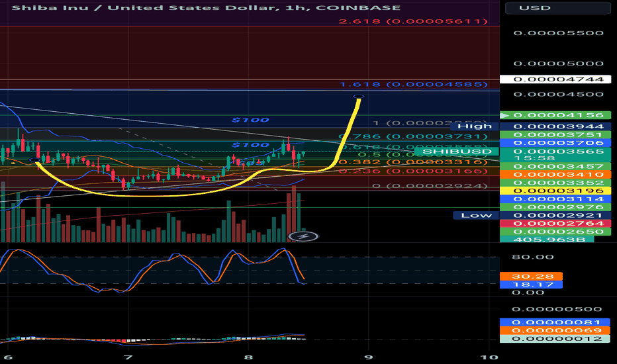Select the 0.236 (0.00003166) Fibonacci label
This screenshot has height=364, width=617.
(x=413, y=171)
